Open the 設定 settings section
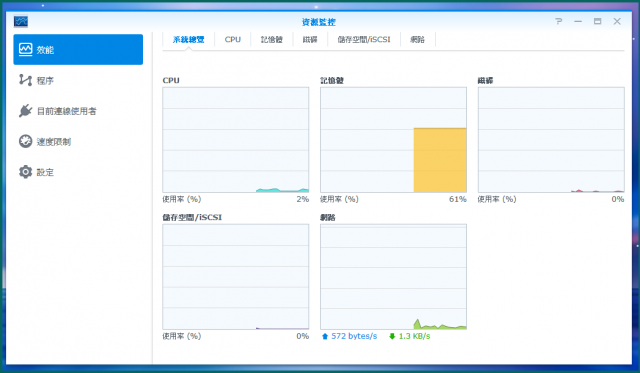 click(78, 172)
